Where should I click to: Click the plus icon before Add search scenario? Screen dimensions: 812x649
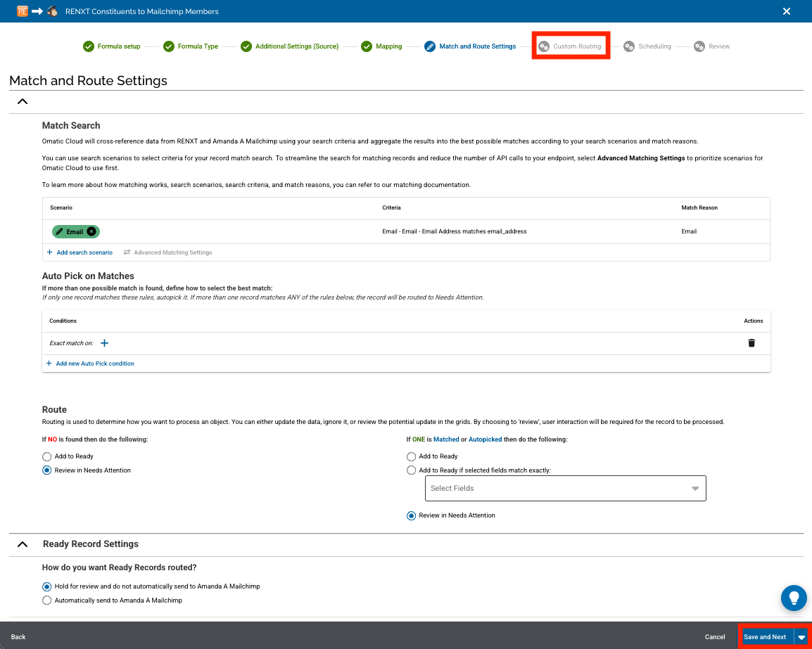pyautogui.click(x=50, y=252)
